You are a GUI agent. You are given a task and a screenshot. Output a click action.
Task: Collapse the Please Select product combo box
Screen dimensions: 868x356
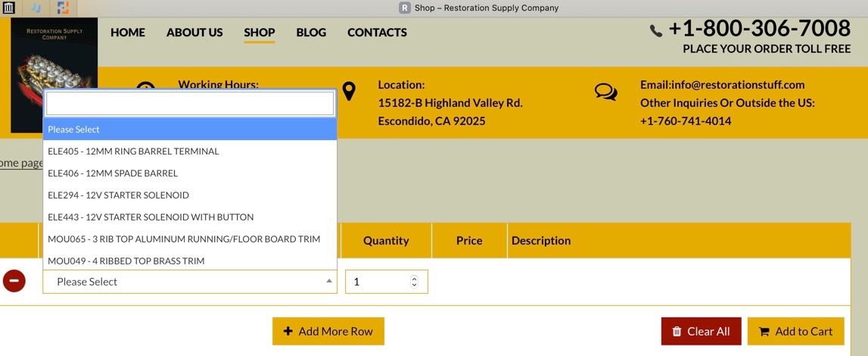point(189,282)
